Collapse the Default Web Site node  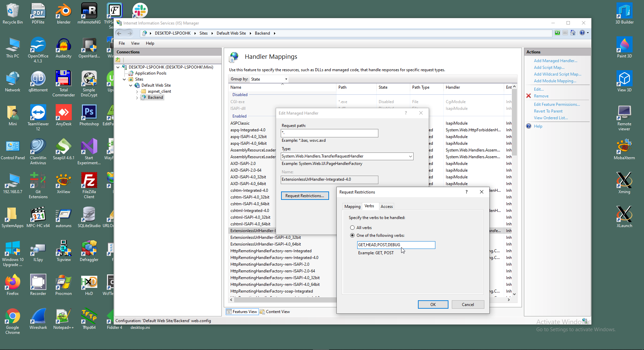[131, 85]
